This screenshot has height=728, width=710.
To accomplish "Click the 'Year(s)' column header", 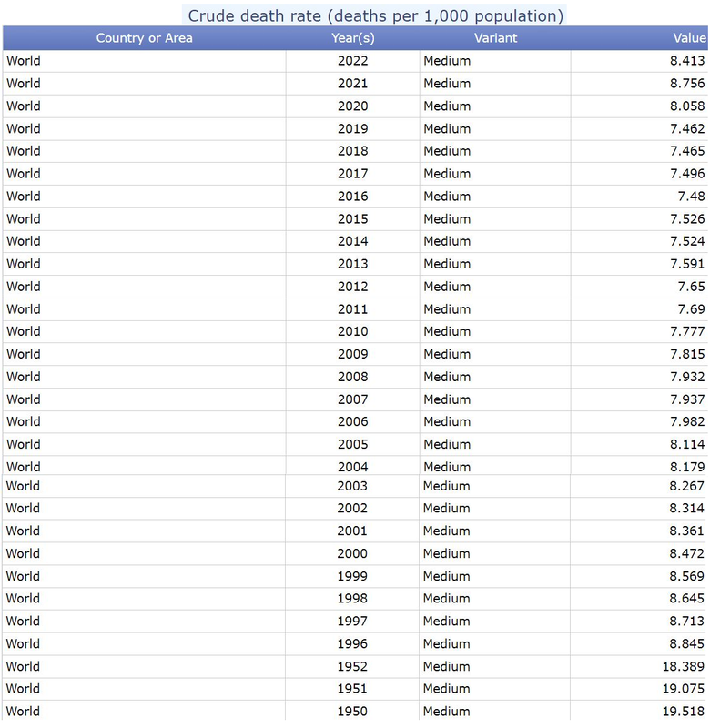I will click(353, 38).
